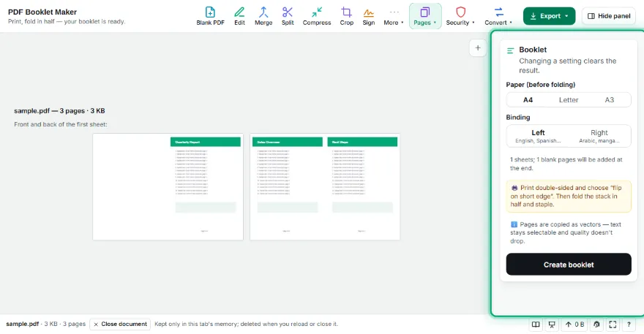This screenshot has width=644, height=334.
Task: Select the Split scissors tool
Action: coord(288,16)
